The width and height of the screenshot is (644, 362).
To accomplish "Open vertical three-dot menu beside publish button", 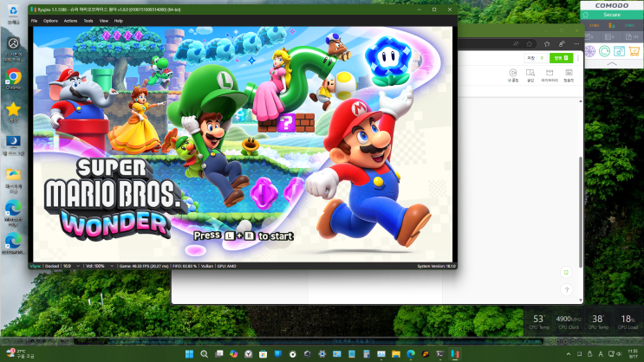I will 578,58.
